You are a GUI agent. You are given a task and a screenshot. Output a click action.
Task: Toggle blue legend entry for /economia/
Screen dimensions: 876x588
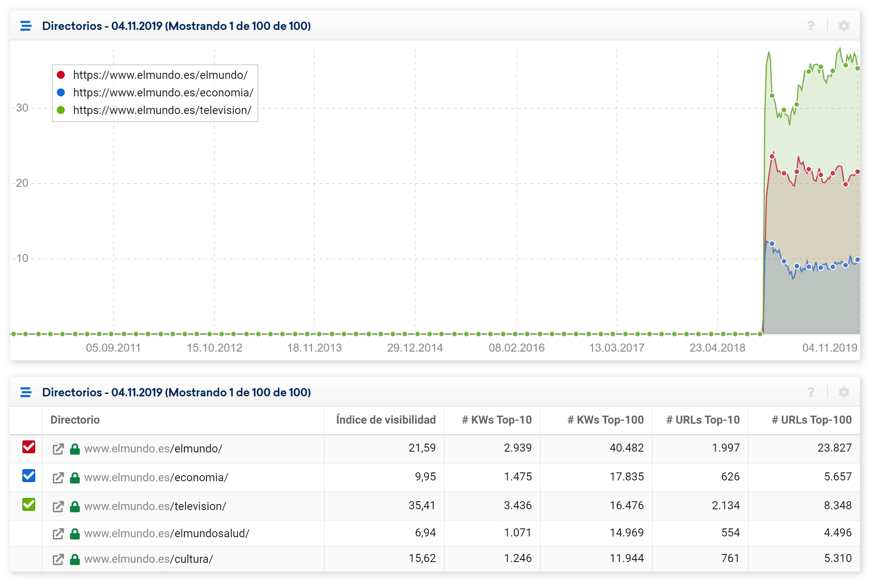click(x=155, y=93)
